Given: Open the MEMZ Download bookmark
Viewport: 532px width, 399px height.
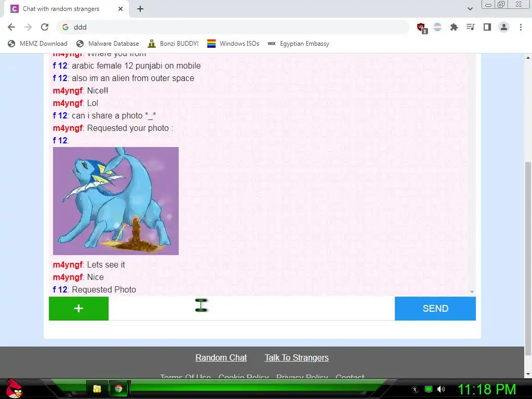Looking at the screenshot, I should point(37,44).
